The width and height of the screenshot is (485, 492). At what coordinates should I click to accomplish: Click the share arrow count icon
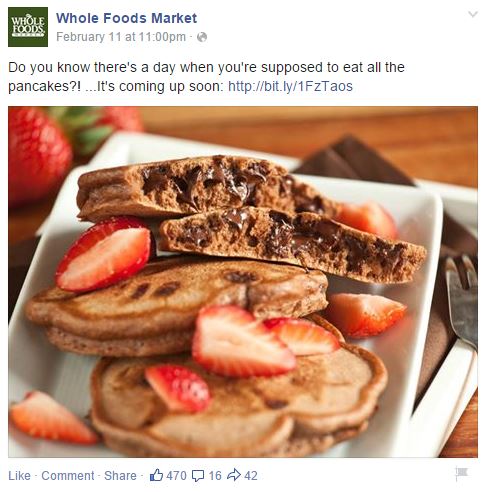click(x=234, y=475)
